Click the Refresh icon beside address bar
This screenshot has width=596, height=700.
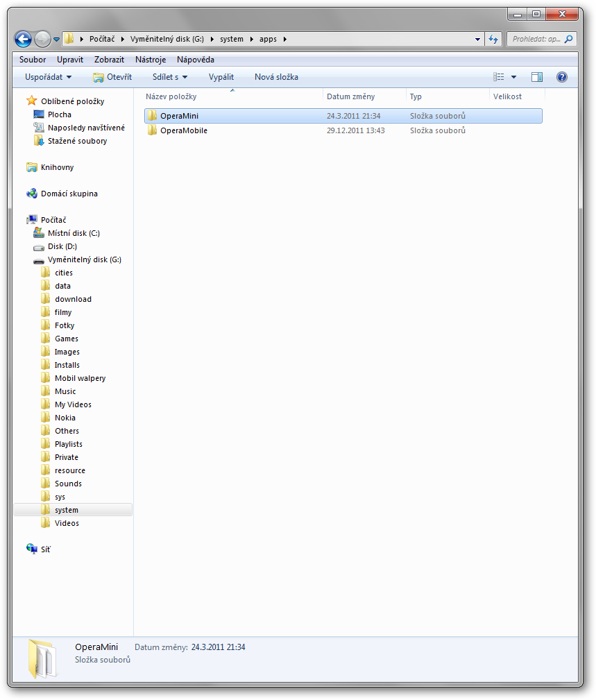point(493,40)
